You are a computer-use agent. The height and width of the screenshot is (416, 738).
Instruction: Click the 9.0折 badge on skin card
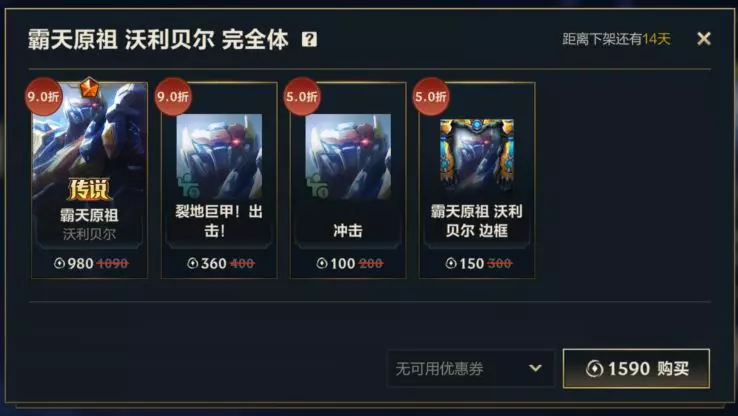43,96
